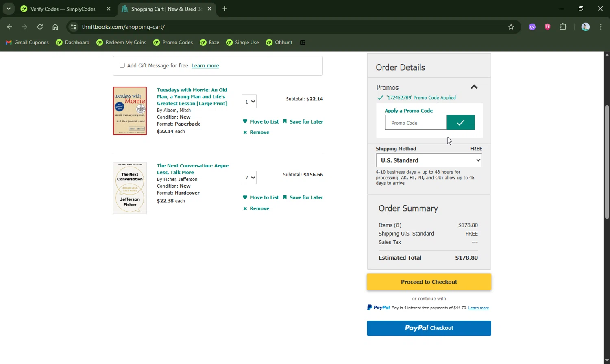Move The Next Conversation to List
Viewport: 610px width, 364px height.
[x=261, y=197]
